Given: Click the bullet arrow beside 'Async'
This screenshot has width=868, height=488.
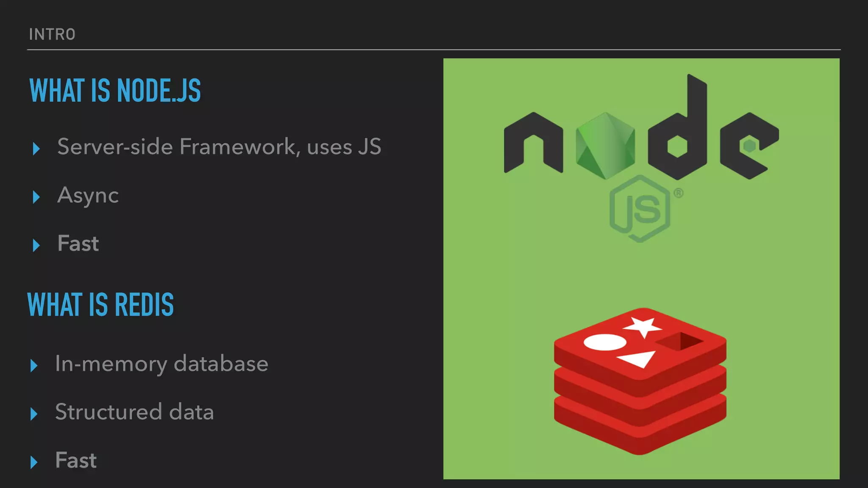Looking at the screenshot, I should click(36, 197).
